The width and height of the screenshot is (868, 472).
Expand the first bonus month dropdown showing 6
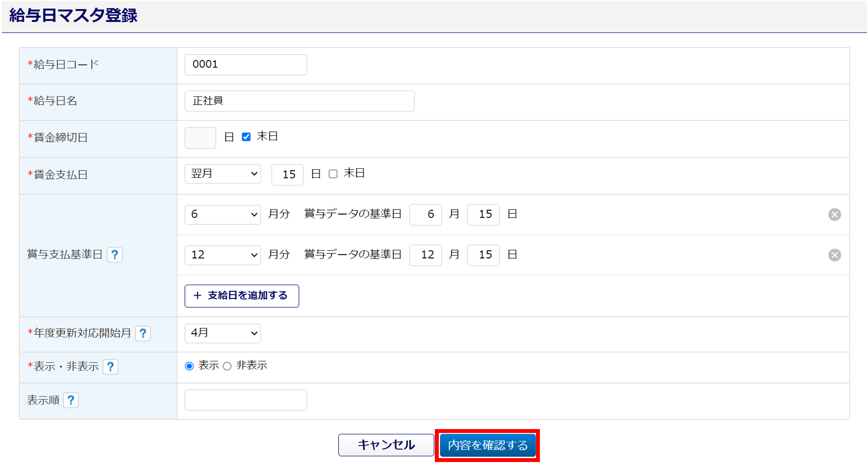(x=223, y=214)
